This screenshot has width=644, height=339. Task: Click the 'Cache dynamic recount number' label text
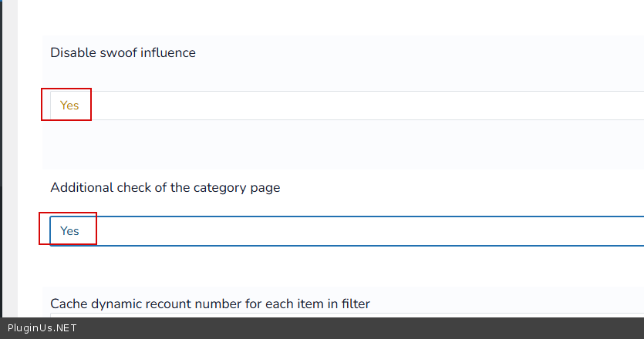[x=210, y=304]
